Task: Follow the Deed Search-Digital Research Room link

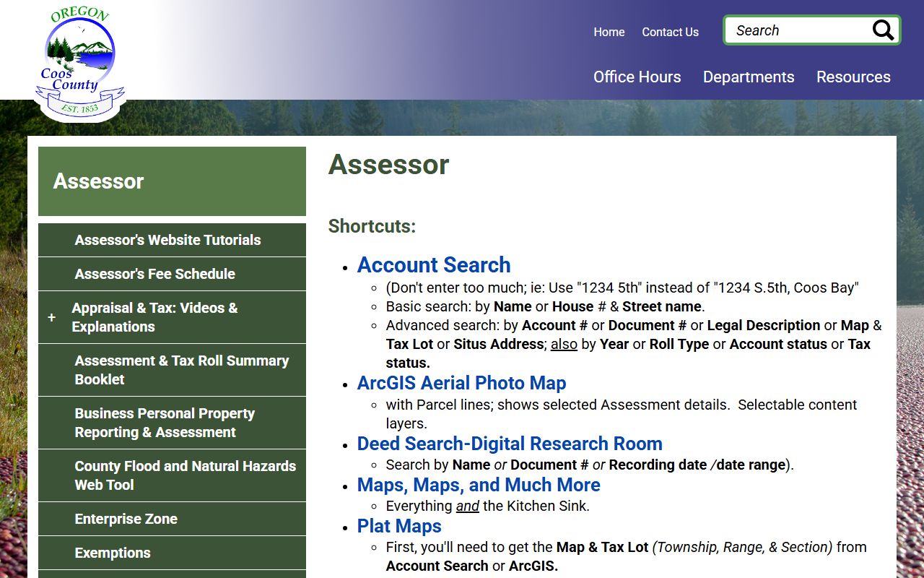Action: (x=510, y=444)
